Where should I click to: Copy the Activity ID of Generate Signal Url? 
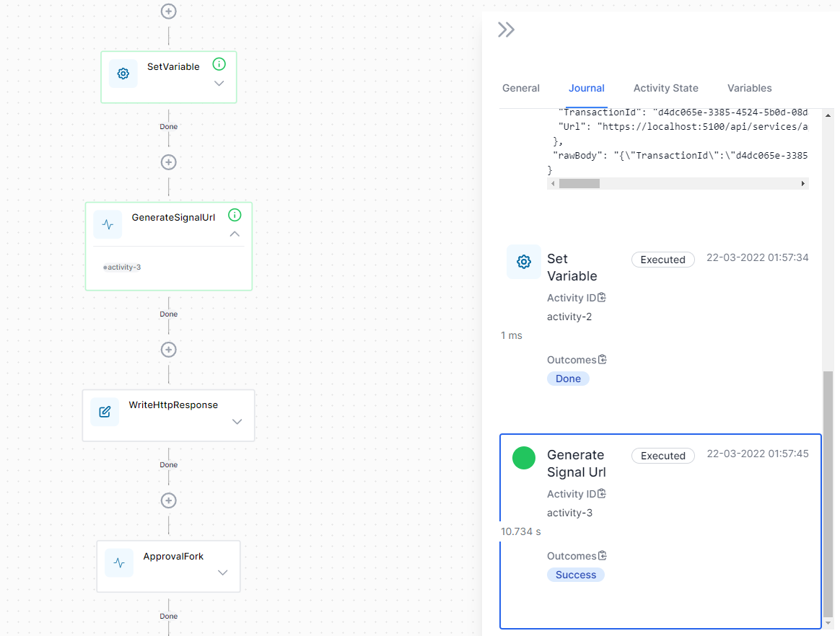tap(602, 493)
